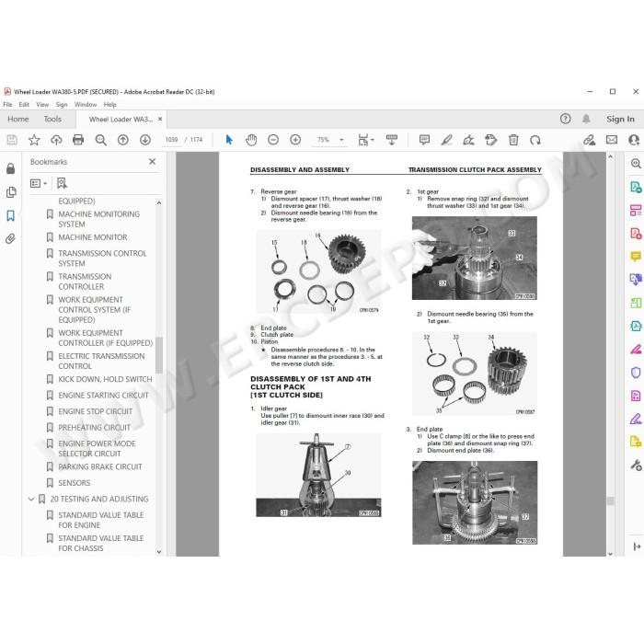The height and width of the screenshot is (644, 644).
Task: Open the Help menu
Action: coord(109,104)
